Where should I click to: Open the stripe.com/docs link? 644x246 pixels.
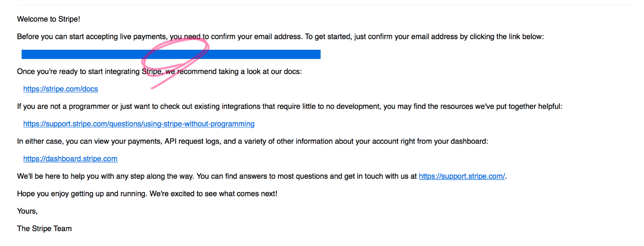pyautogui.click(x=61, y=89)
